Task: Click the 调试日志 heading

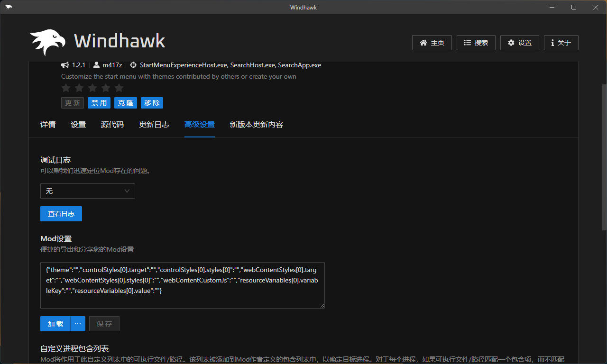Action: [55, 160]
